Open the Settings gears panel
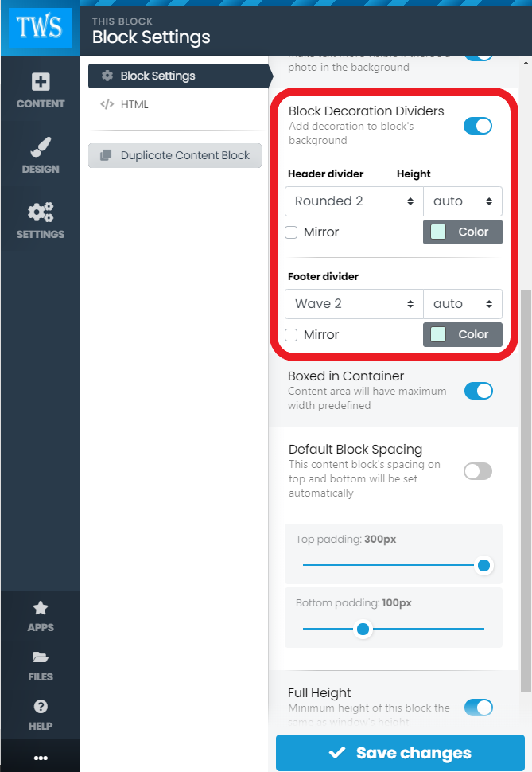The height and width of the screenshot is (772, 532). pyautogui.click(x=40, y=220)
